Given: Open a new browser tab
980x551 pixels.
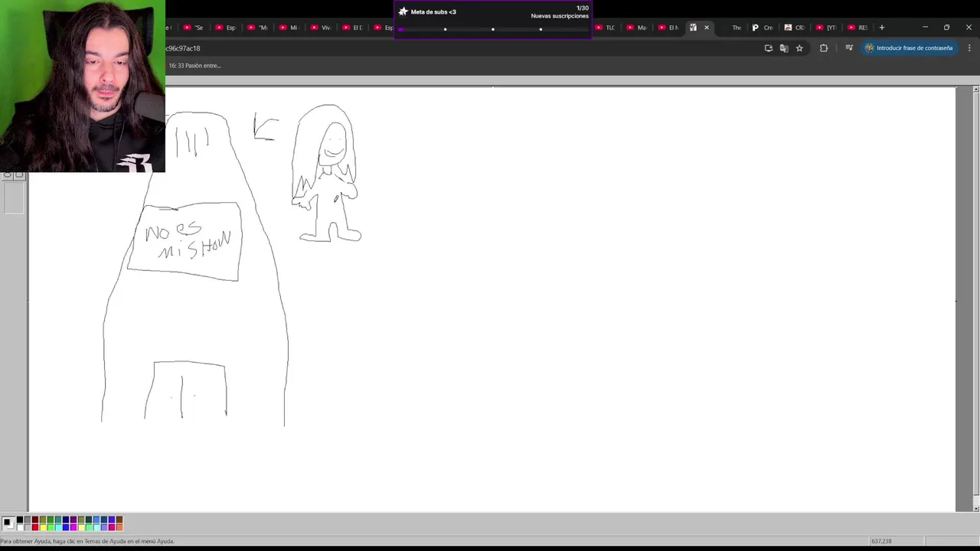Looking at the screenshot, I should tap(882, 28).
